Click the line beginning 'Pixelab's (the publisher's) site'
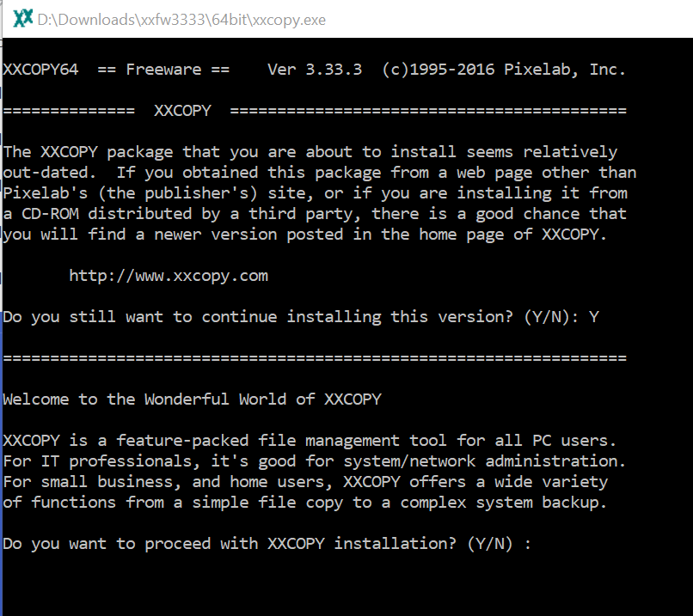 pos(315,193)
